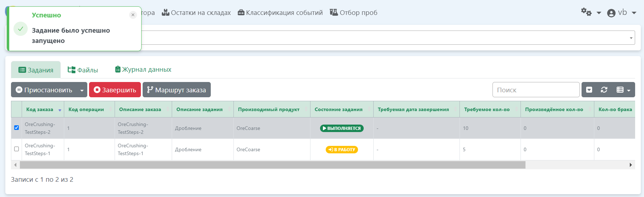The height and width of the screenshot is (197, 644).
Task: Sort by Требуемое кол-во column header
Action: coord(490,109)
